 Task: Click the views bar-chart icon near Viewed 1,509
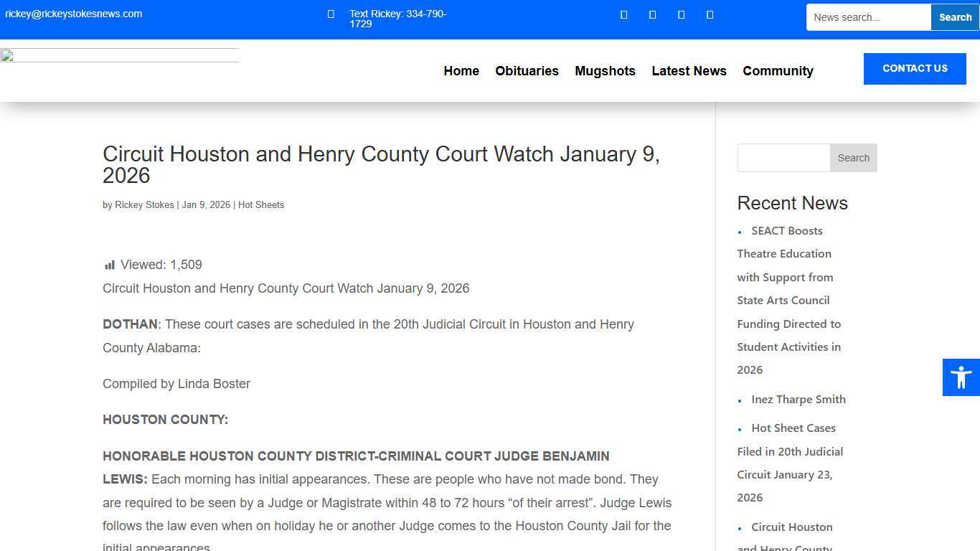(110, 264)
